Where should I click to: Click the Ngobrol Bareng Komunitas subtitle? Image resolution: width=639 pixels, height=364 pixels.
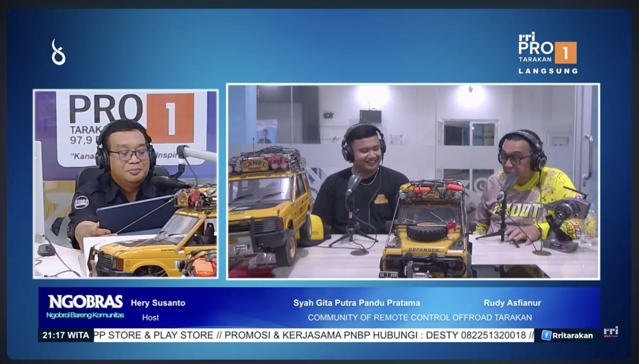click(x=85, y=315)
